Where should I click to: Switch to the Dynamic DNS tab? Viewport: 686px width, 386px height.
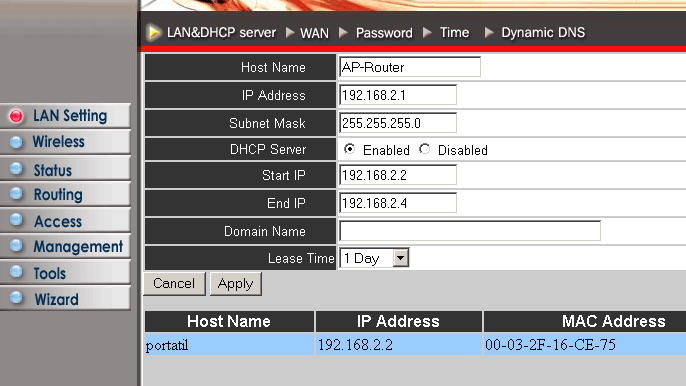point(543,32)
